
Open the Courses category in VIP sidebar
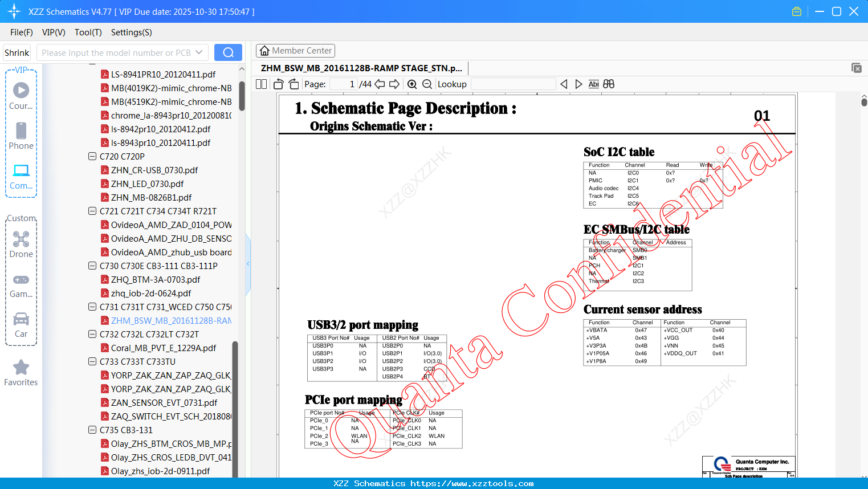21,95
